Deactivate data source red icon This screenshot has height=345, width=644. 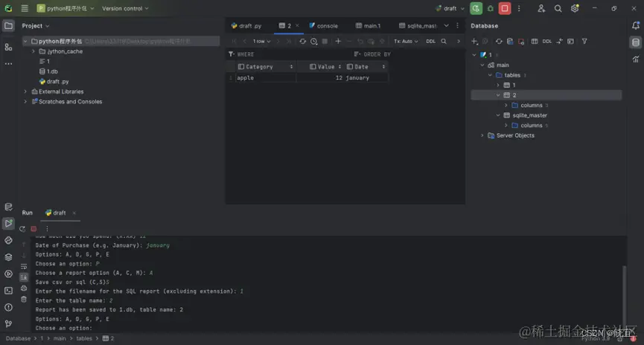click(x=521, y=41)
